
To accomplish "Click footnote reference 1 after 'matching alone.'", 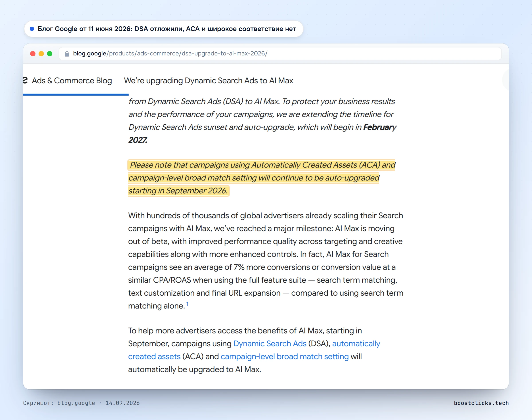I will tap(187, 304).
